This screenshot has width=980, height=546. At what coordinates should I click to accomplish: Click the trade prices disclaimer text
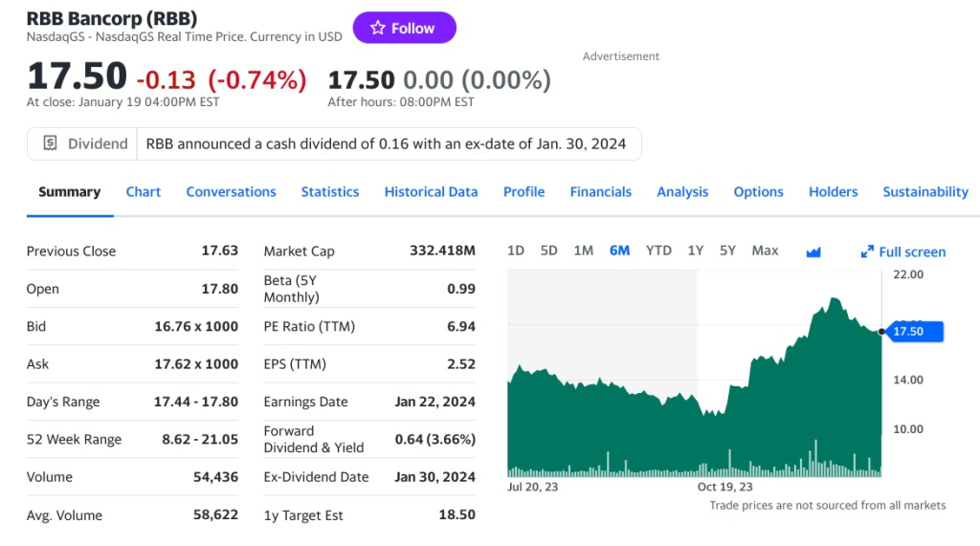pyautogui.click(x=828, y=506)
